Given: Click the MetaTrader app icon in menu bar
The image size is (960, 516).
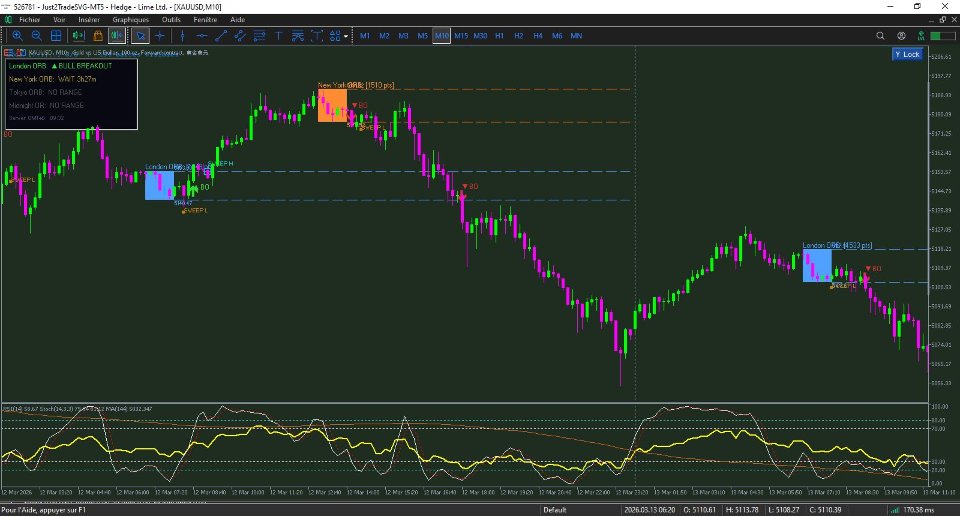Looking at the screenshot, I should tap(8, 20).
